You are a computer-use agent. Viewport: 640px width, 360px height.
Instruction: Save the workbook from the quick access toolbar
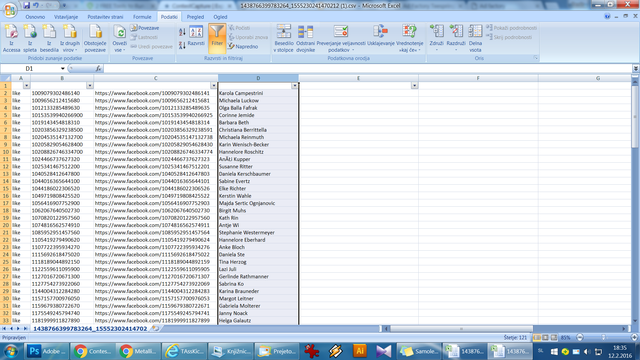click(26, 5)
